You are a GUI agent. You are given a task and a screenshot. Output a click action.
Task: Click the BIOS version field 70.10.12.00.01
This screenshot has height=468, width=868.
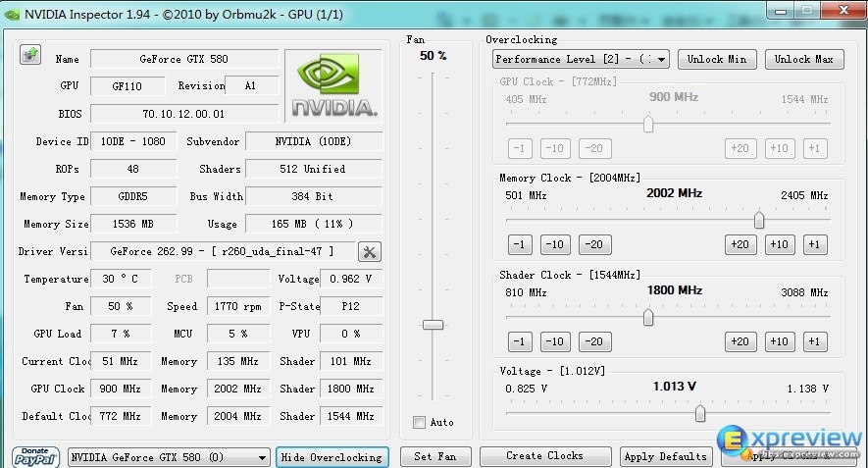click(x=184, y=114)
